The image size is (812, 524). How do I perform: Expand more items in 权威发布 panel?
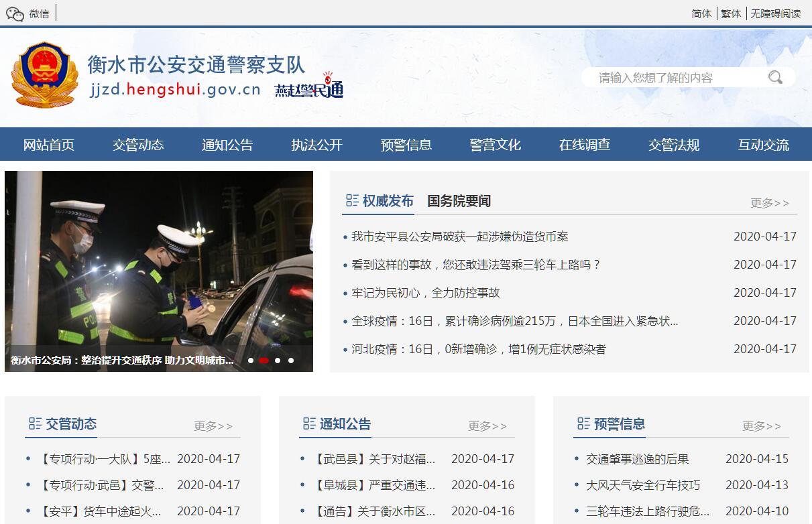(769, 203)
